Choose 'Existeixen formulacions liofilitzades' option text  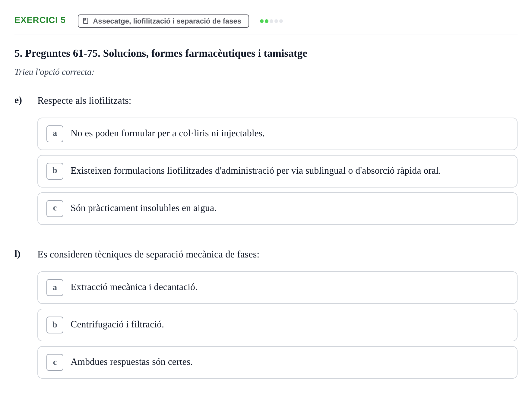(x=255, y=171)
